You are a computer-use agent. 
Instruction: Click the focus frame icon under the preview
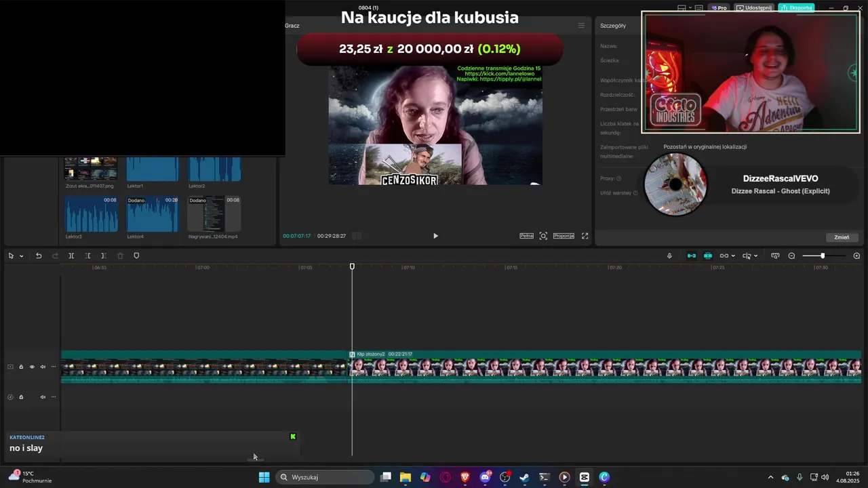543,236
